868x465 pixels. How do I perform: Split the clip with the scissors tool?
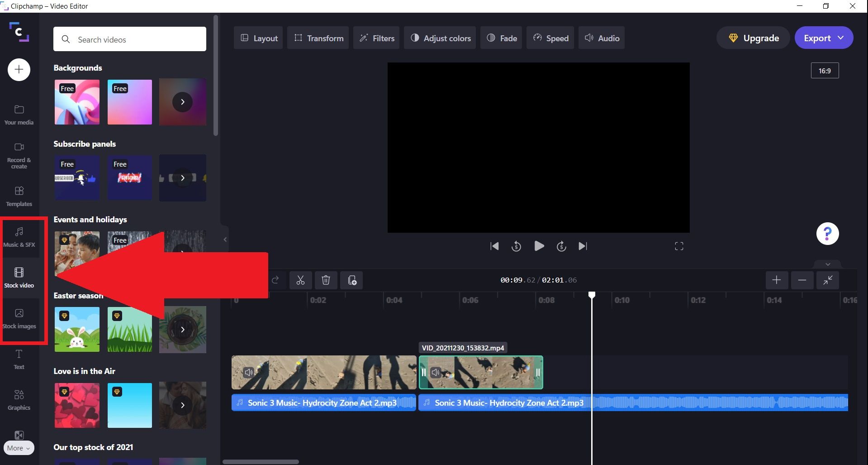pos(300,280)
